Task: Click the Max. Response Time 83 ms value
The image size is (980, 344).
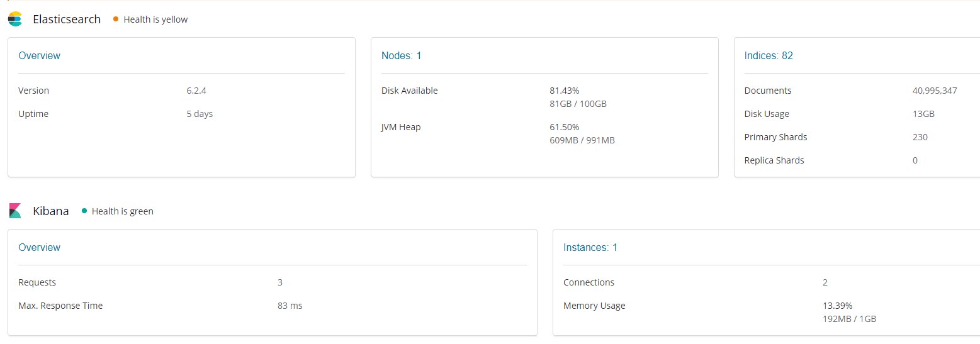Action: coord(290,306)
